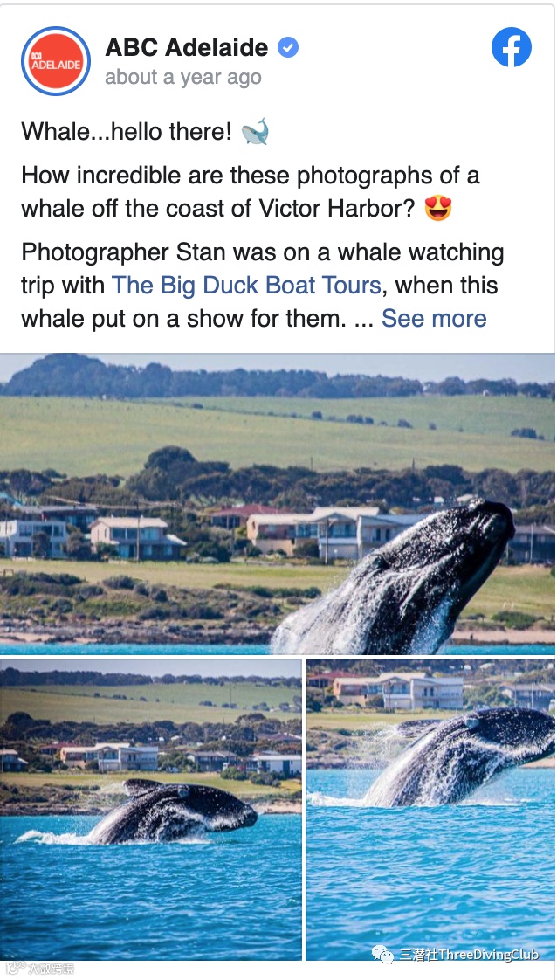Open the ABC Adelaide page name

point(187,47)
